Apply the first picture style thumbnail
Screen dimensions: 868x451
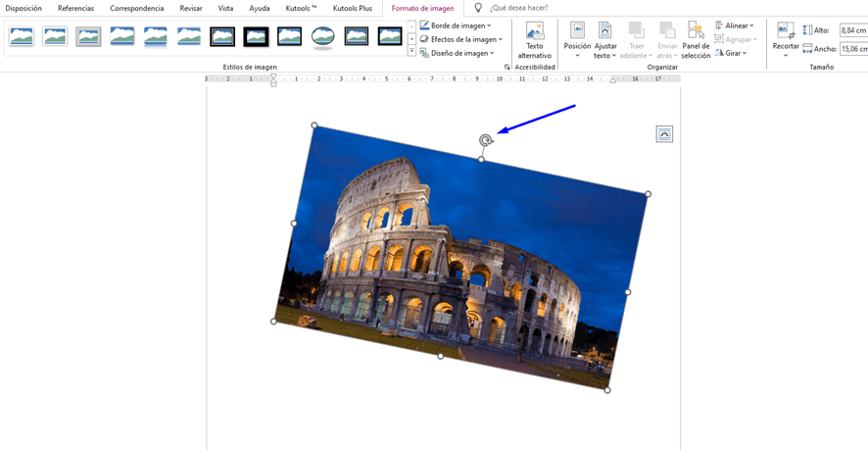click(x=22, y=37)
